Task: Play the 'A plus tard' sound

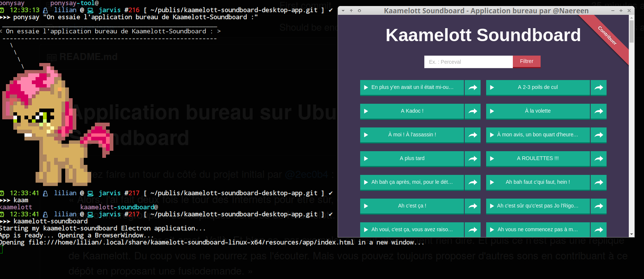Action: (x=412, y=159)
